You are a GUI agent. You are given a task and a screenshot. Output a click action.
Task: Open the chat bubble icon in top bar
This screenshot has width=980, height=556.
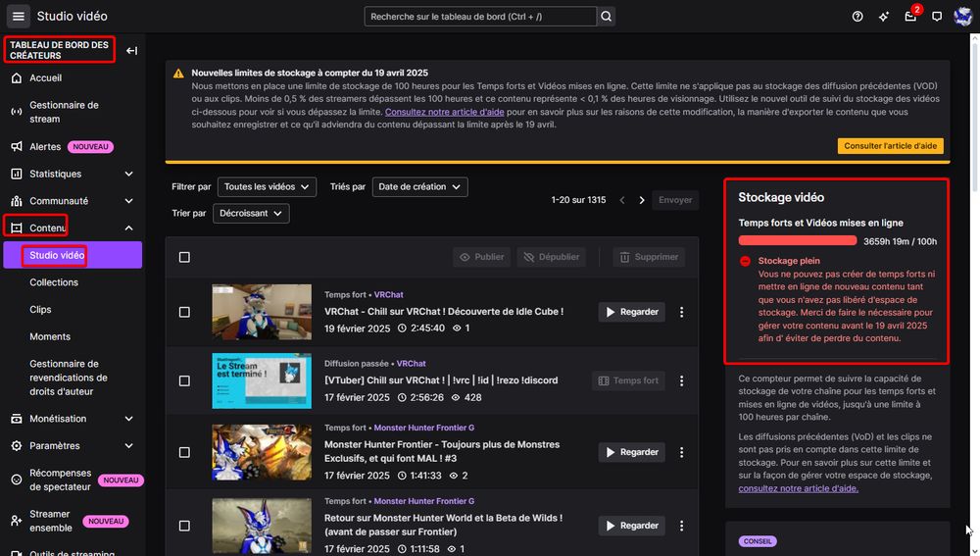pyautogui.click(x=937, y=17)
